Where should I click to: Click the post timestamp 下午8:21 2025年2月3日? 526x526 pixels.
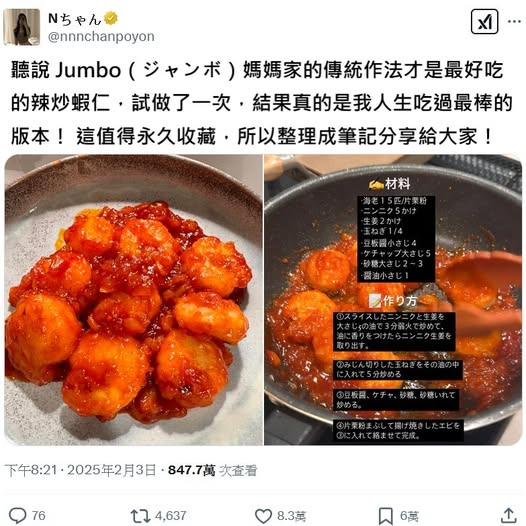[x=81, y=470]
